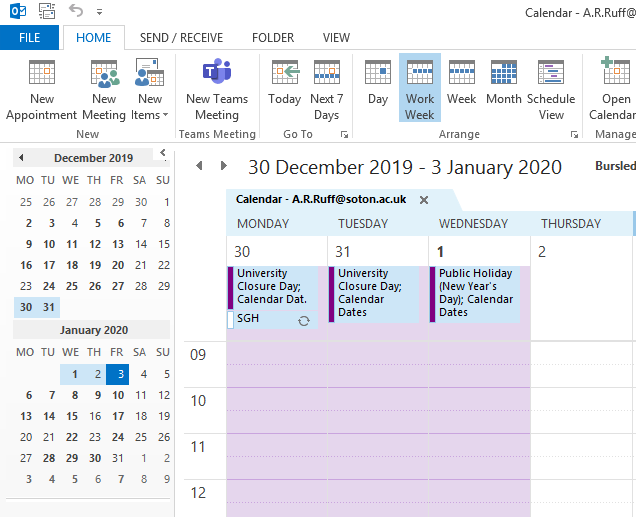
Task: Switch to the SEND / RECEIVE tab
Action: pos(181,38)
